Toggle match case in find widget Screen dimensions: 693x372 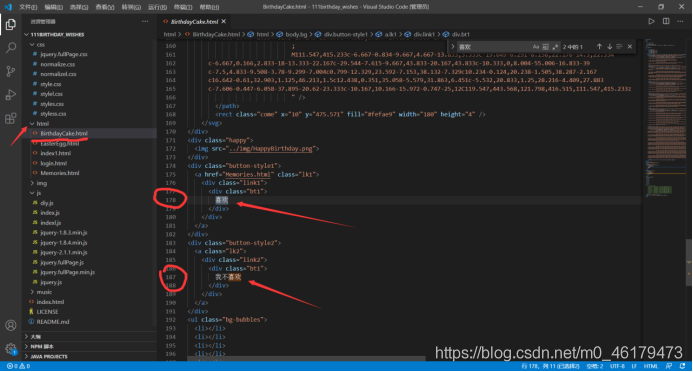[536, 46]
